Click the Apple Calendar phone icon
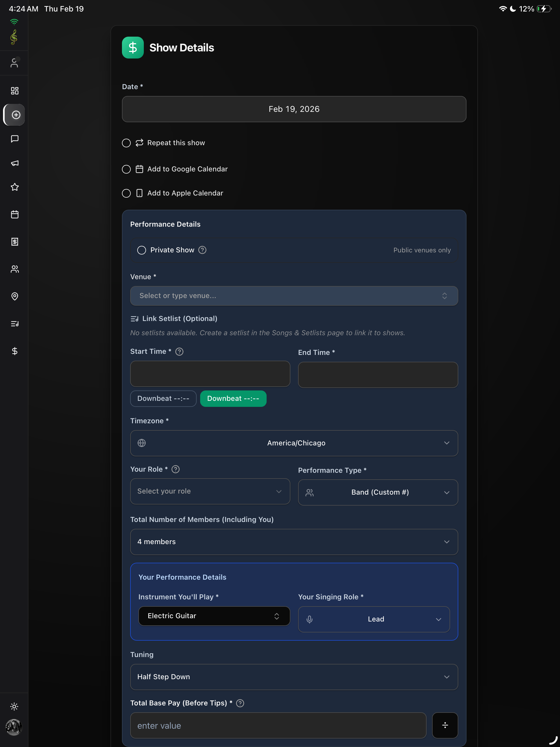 [139, 193]
